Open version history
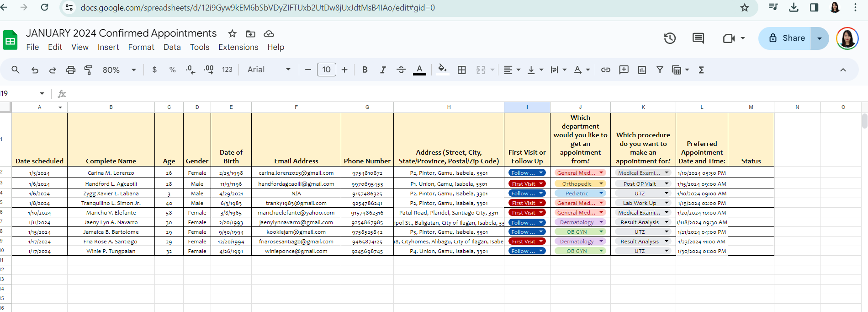 (670, 38)
